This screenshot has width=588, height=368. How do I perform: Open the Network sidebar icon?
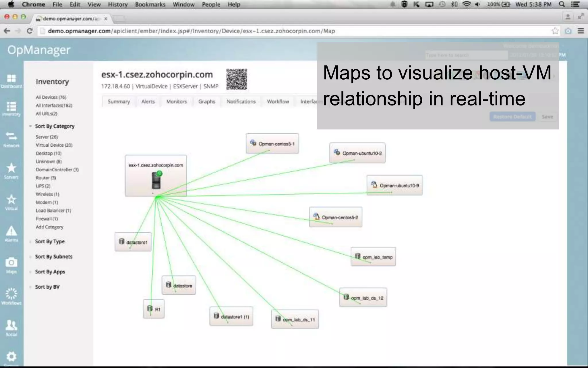pyautogui.click(x=11, y=139)
